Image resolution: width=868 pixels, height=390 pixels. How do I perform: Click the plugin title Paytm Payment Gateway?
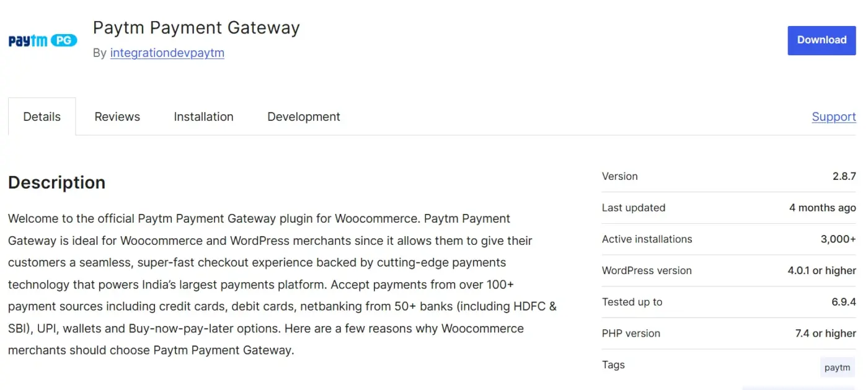pyautogui.click(x=196, y=27)
